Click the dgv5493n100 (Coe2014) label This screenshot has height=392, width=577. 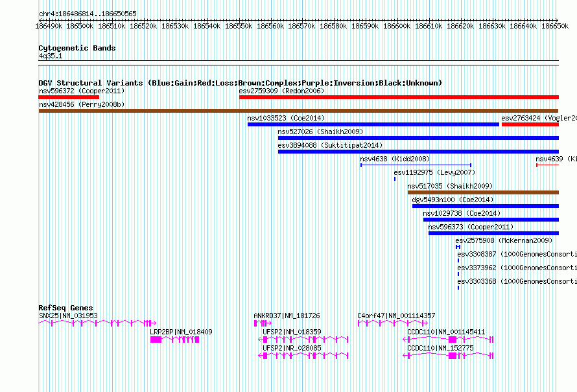click(x=453, y=200)
